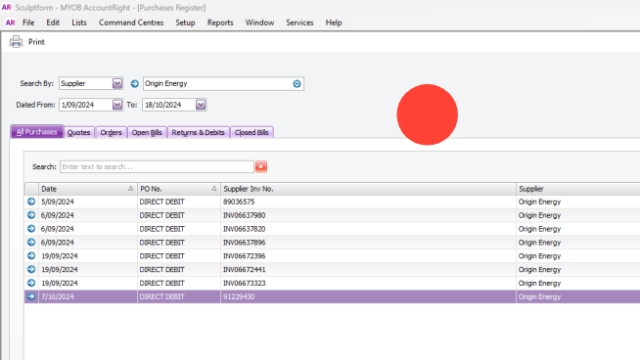Open the Lists menu
The image size is (640, 360).
79,22
